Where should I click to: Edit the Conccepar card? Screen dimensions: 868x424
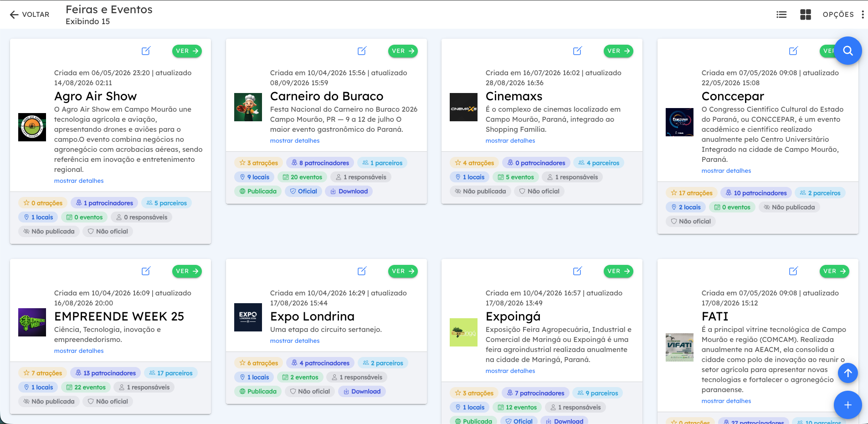click(793, 51)
